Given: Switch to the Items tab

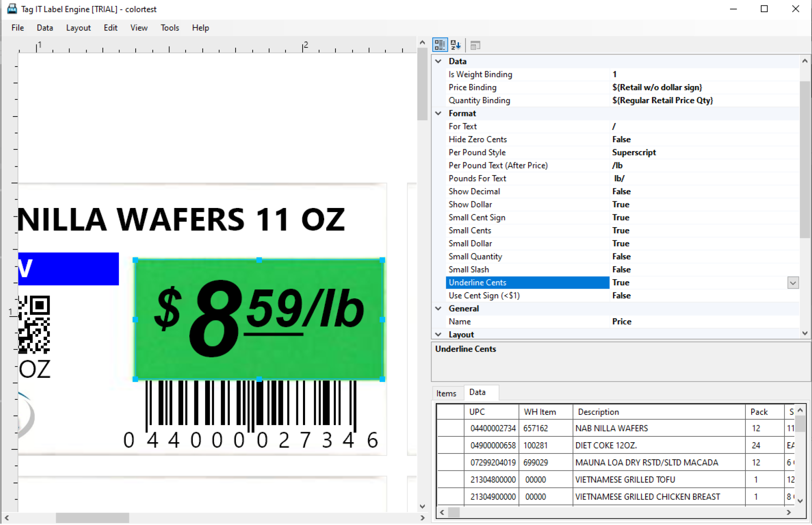Looking at the screenshot, I should [x=446, y=393].
